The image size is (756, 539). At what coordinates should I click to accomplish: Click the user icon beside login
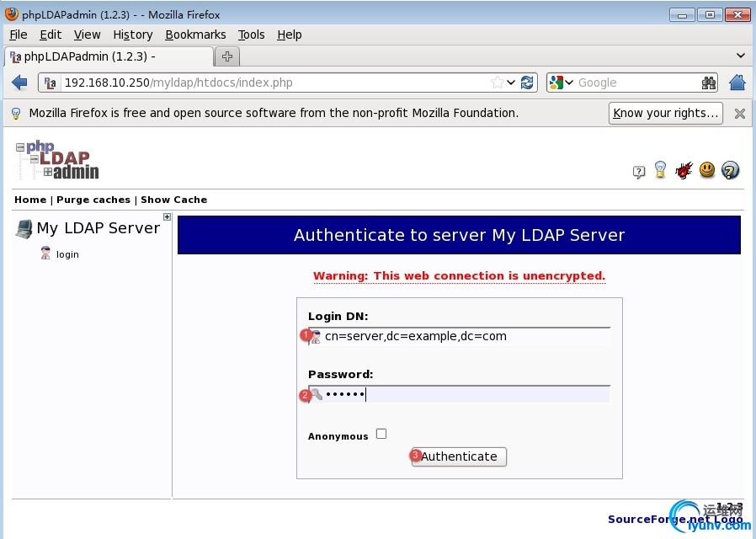[x=45, y=253]
